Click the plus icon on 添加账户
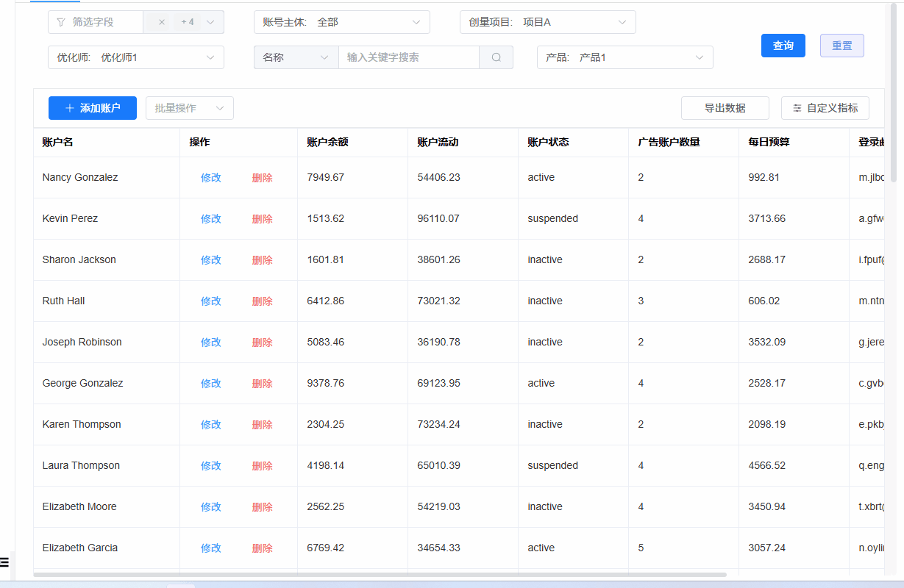This screenshot has height=588, width=904. point(68,107)
